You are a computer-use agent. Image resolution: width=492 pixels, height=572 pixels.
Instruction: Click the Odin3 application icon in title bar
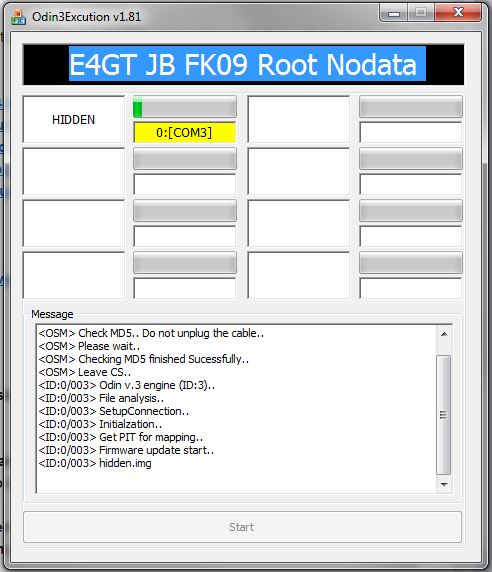18,17
